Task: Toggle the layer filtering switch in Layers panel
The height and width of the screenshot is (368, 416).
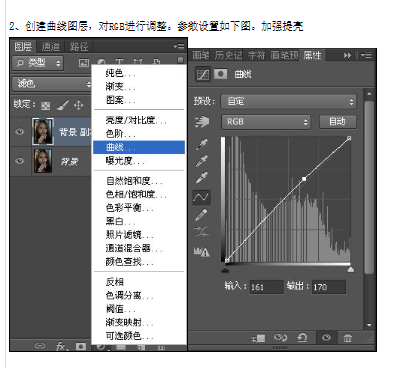Action: tap(180, 60)
